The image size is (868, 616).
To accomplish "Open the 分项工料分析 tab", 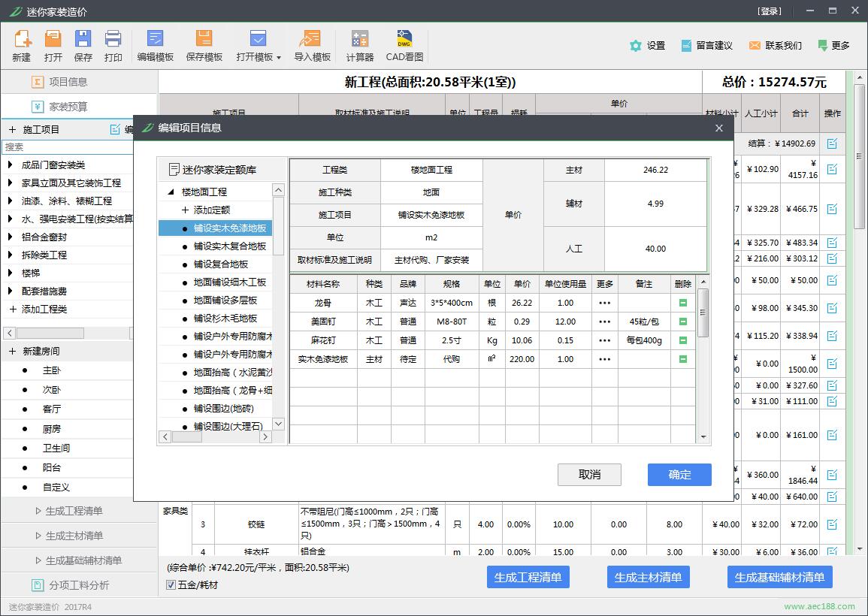I will point(78,585).
